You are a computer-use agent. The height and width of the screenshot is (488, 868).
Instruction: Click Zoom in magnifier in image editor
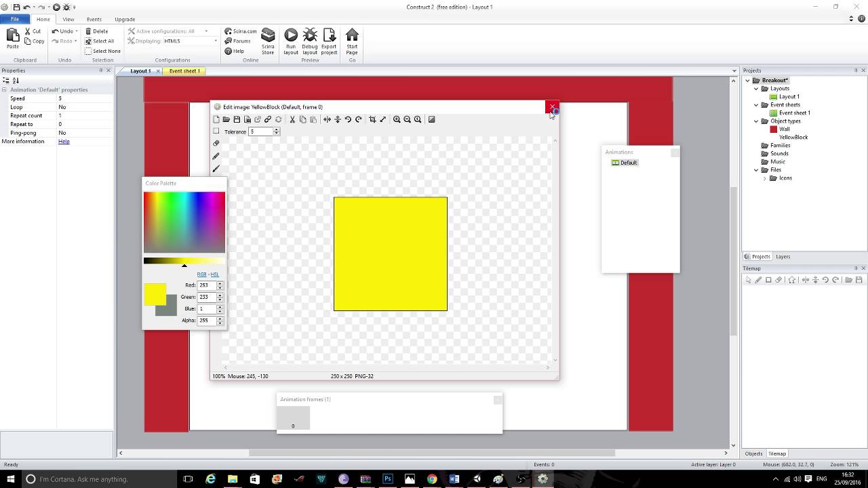click(397, 119)
